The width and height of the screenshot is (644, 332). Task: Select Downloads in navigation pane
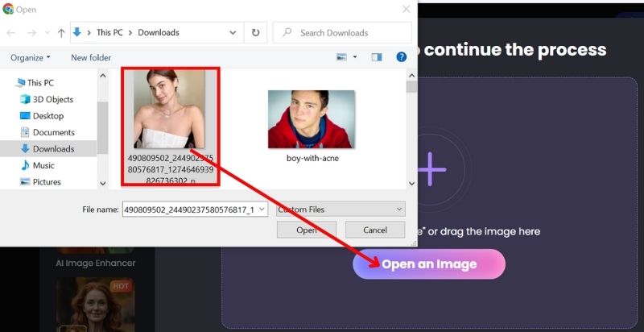(47, 149)
